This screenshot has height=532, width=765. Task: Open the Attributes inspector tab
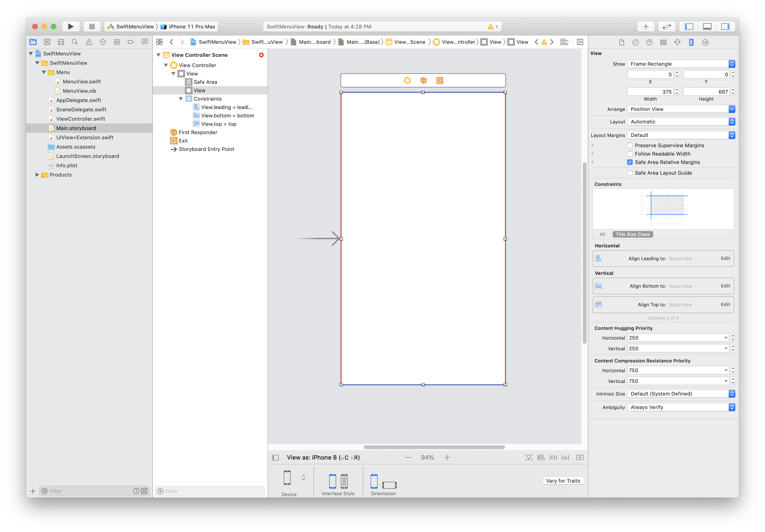coord(677,42)
